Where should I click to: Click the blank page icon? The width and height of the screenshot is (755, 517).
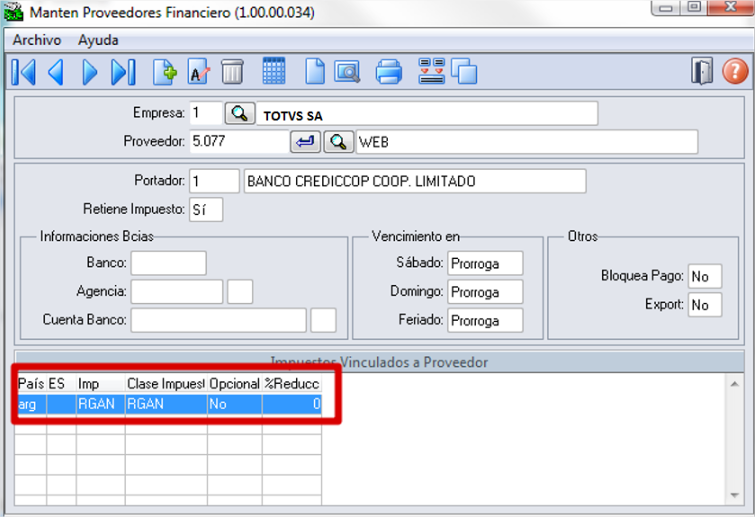[315, 72]
